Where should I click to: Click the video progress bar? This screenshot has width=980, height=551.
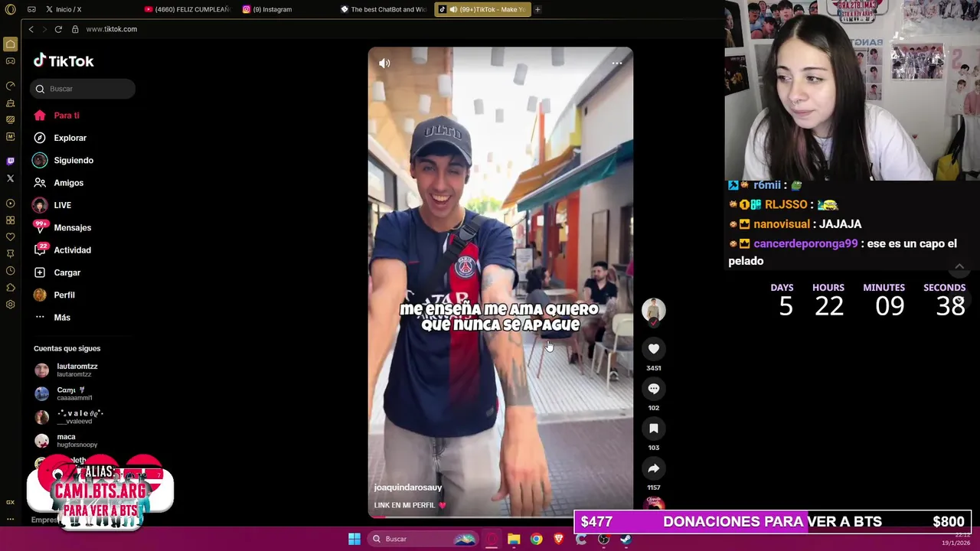[x=501, y=517]
